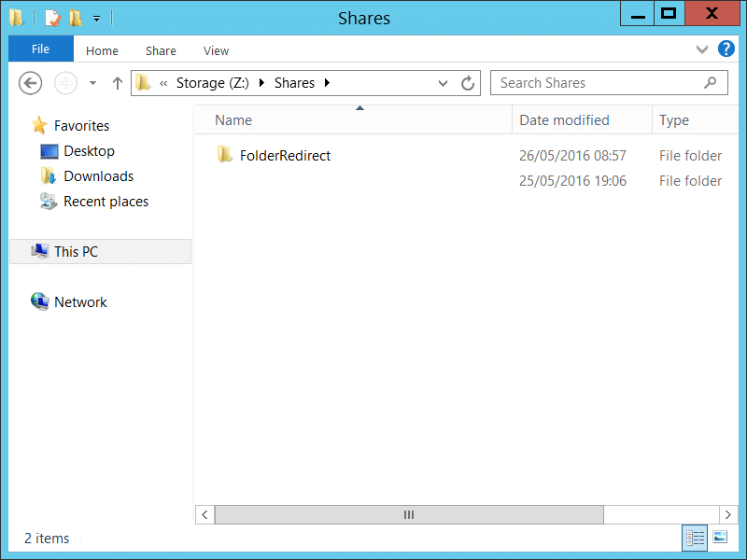Open the File menu tab
Screen dimensions: 747x560
pos(40,49)
